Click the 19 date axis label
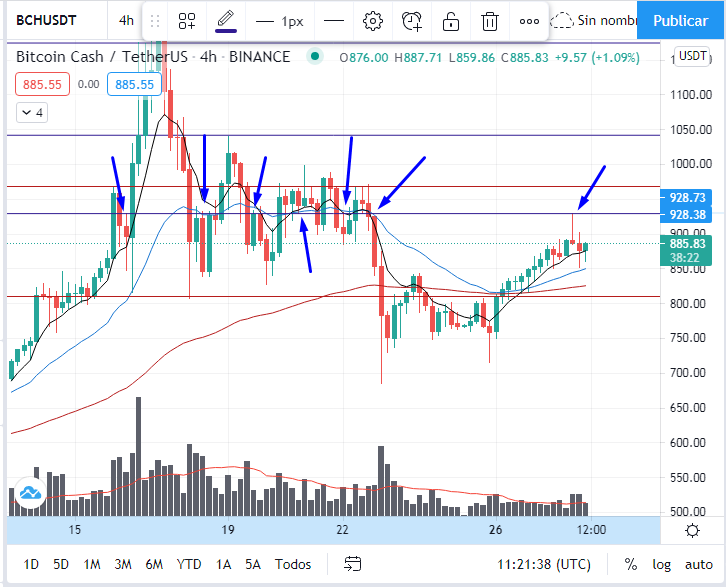 (x=227, y=529)
